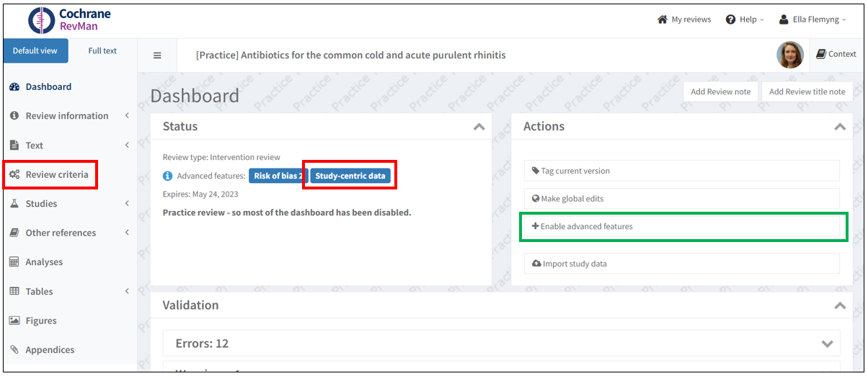Click the blue info icon beside Advanced features
The image size is (868, 376).
pyautogui.click(x=168, y=176)
